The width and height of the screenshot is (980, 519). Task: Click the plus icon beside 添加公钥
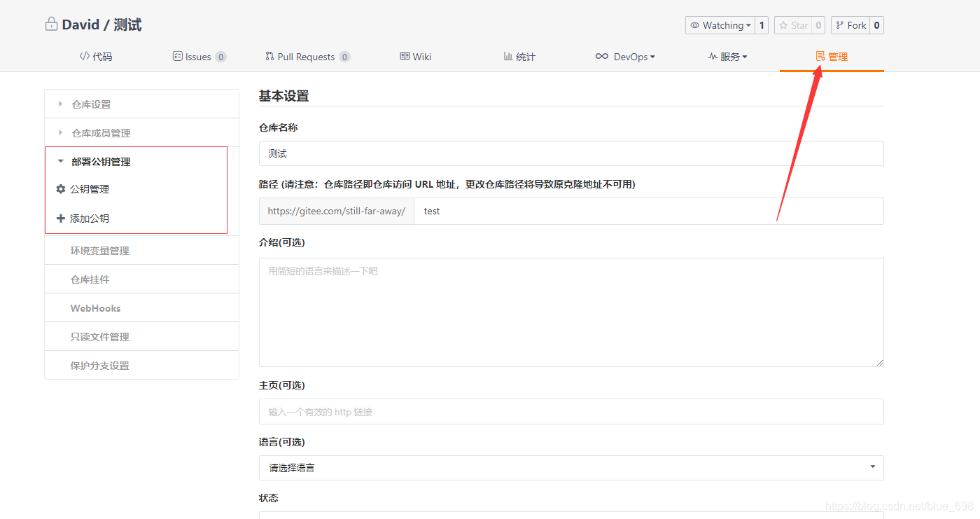(61, 219)
